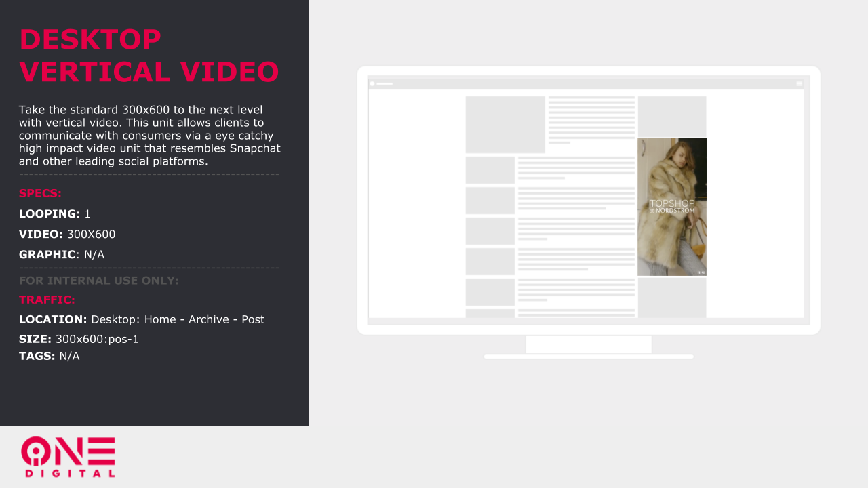The image size is (868, 488).
Task: Click "FOR INTERNAL USE ONLY:" text
Action: click(99, 280)
